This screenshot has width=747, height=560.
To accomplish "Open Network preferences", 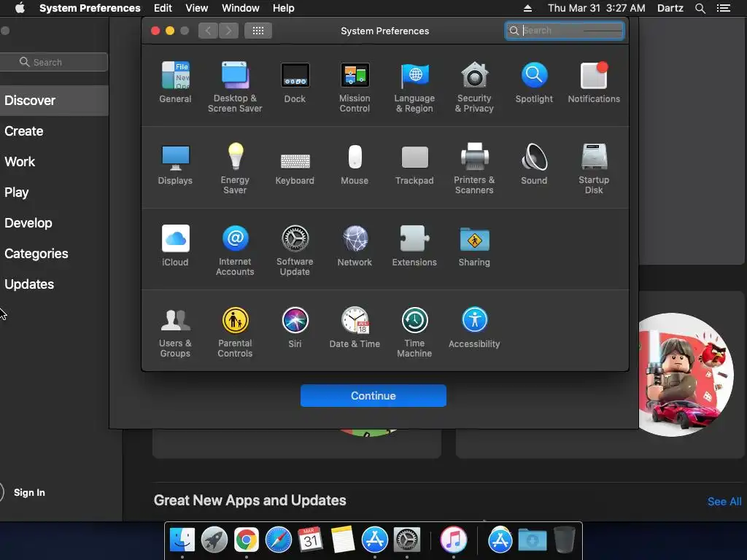I will (355, 245).
